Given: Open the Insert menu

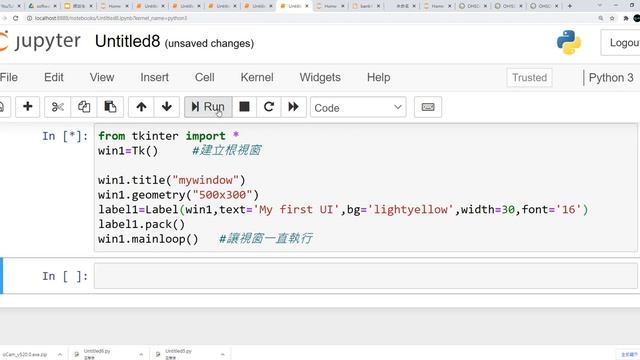Looking at the screenshot, I should [x=154, y=78].
